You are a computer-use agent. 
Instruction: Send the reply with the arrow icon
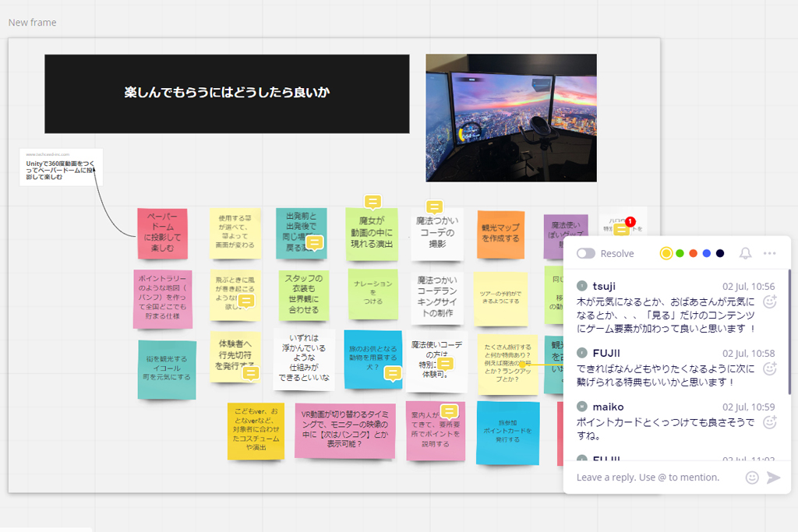[x=774, y=477]
